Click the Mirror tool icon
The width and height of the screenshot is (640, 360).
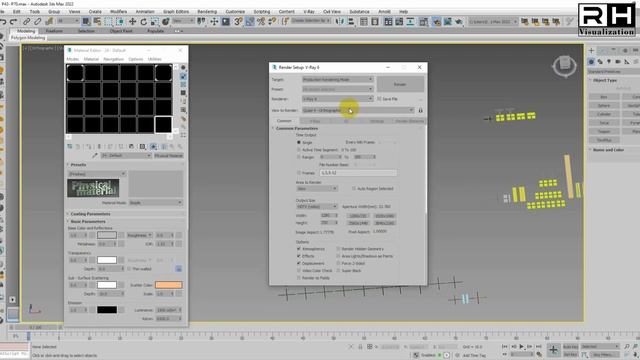(x=340, y=22)
